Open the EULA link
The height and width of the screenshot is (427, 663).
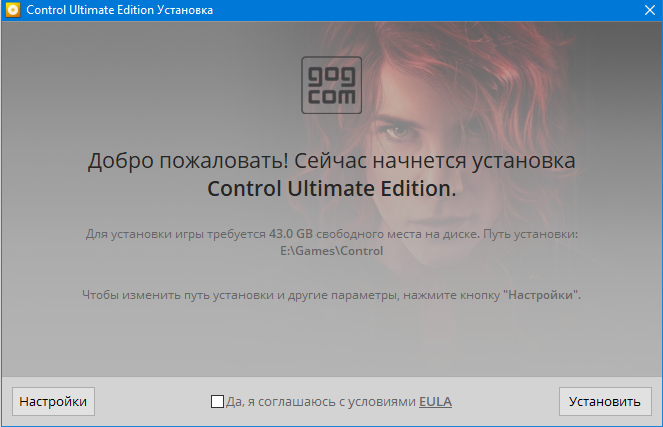coord(435,401)
